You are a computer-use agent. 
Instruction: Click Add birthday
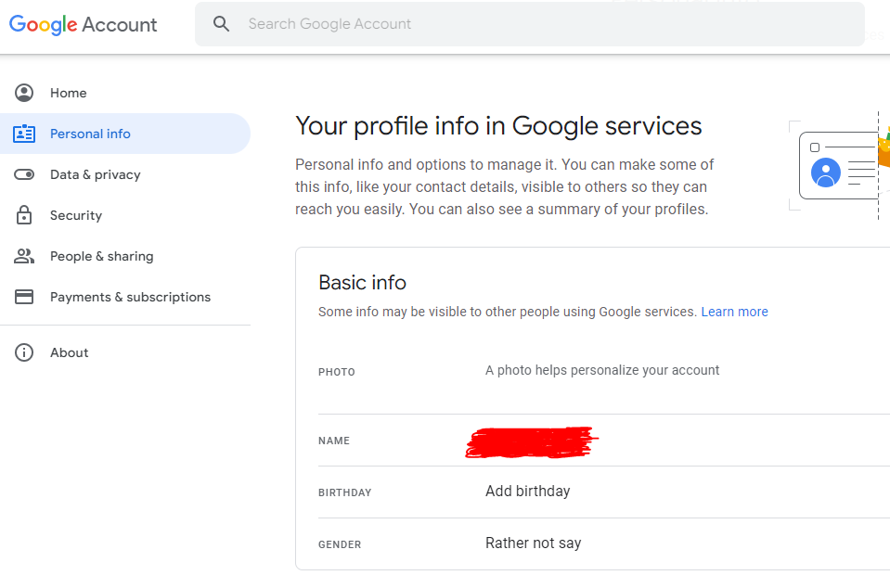527,491
